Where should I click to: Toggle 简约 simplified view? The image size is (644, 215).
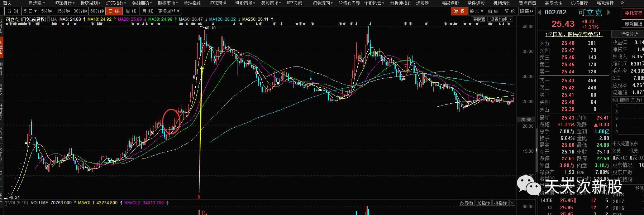click(510, 11)
